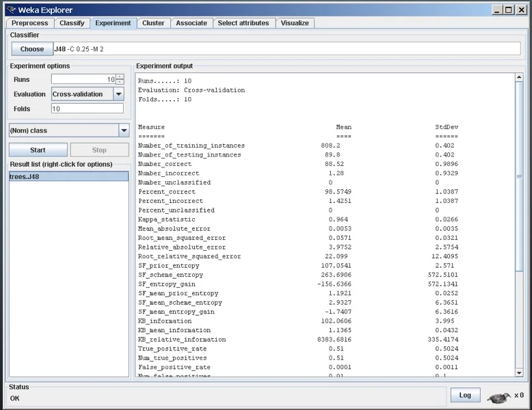Viewport: 532px width, 410px height.
Task: Click the Weka bird icon in title bar
Action: coord(11,10)
